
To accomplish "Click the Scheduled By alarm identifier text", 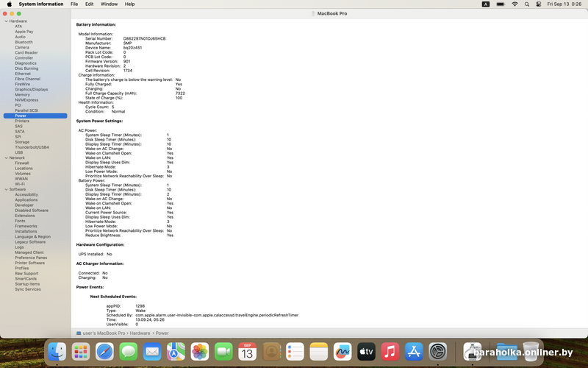I will point(217,316).
